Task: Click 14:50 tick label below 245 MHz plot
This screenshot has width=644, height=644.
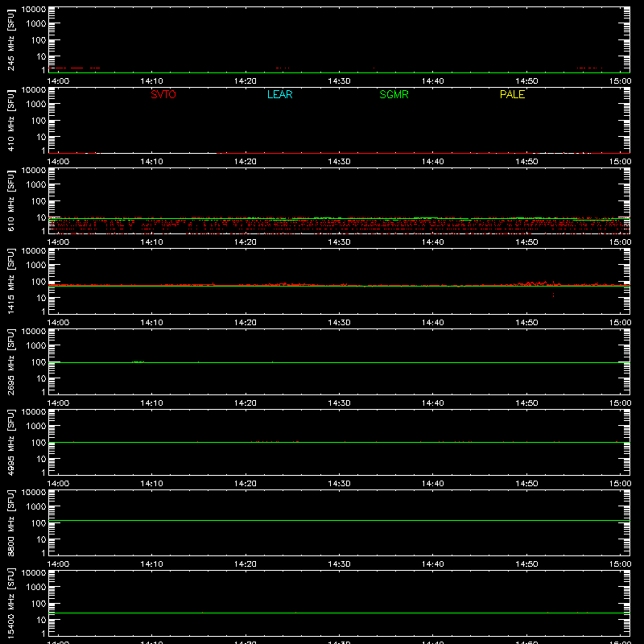Action: point(526,81)
